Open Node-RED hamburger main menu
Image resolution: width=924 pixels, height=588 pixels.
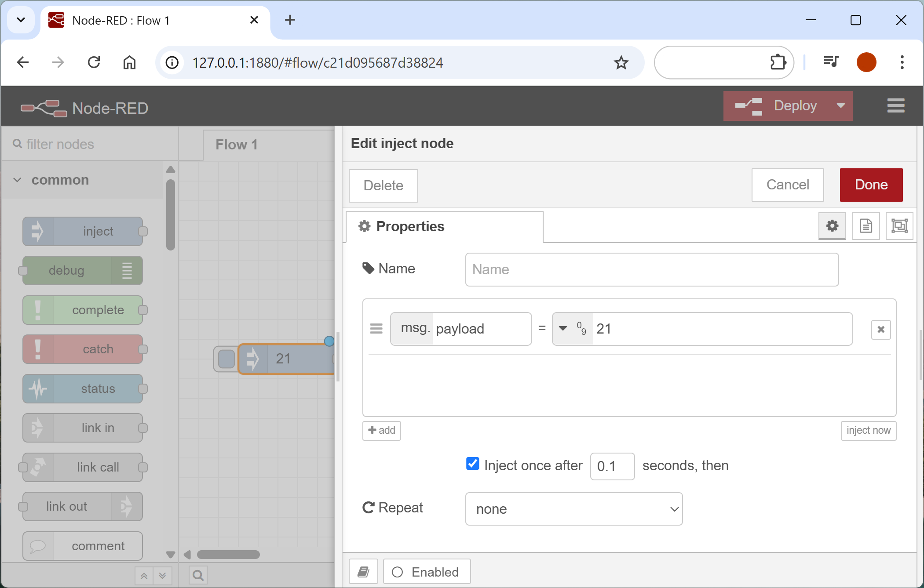895,106
